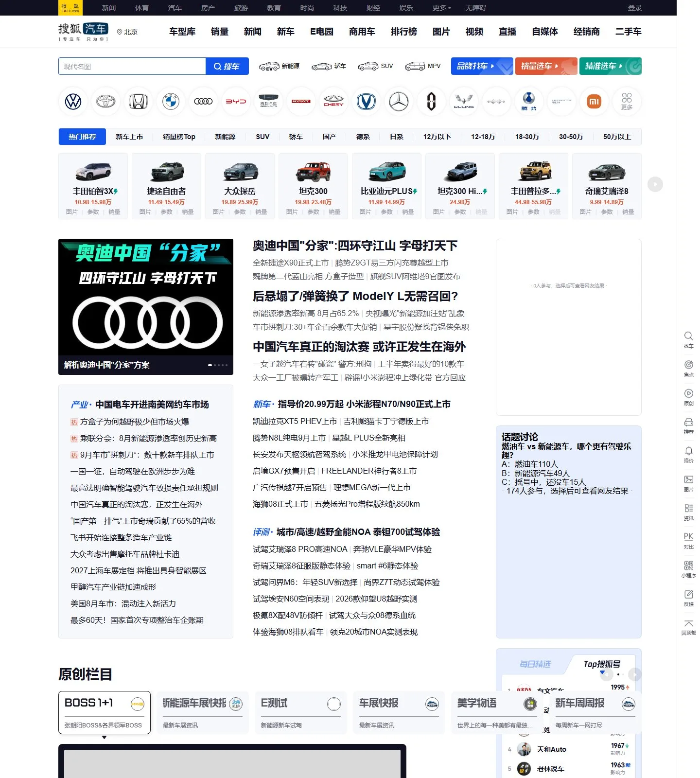
Task: Click the 降价 bell icon in sidebar
Action: coord(688,454)
